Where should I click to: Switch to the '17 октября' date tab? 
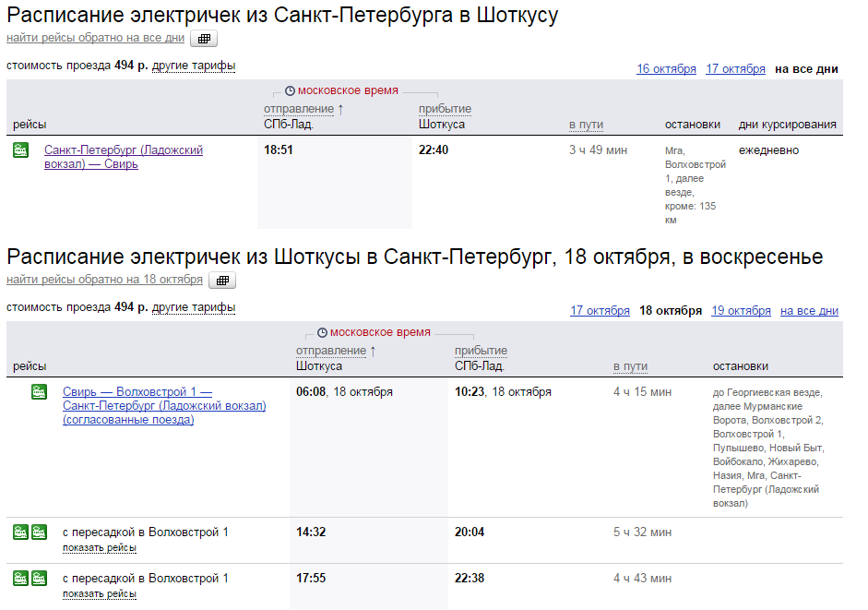(x=600, y=310)
